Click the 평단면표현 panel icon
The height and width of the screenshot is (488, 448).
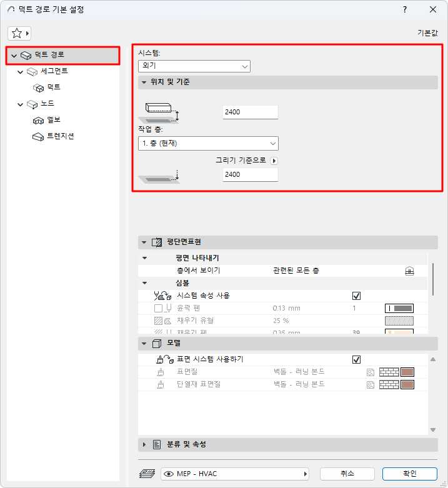tap(157, 242)
